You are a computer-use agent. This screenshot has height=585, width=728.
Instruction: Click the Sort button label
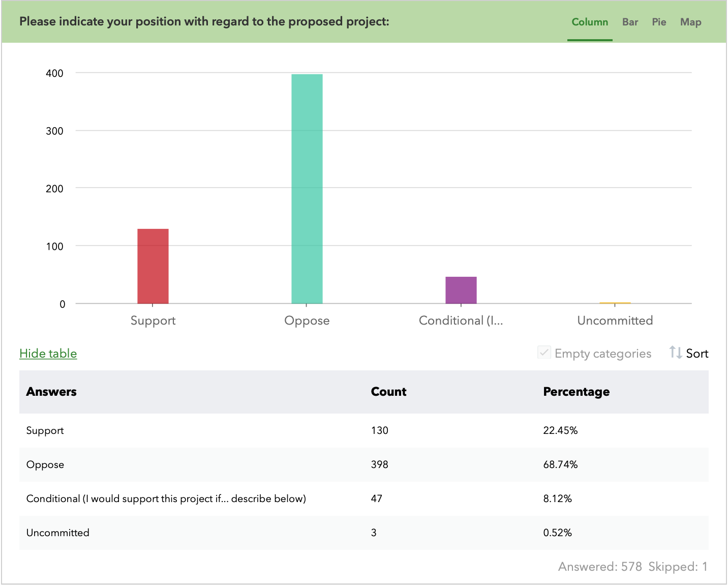coord(697,354)
